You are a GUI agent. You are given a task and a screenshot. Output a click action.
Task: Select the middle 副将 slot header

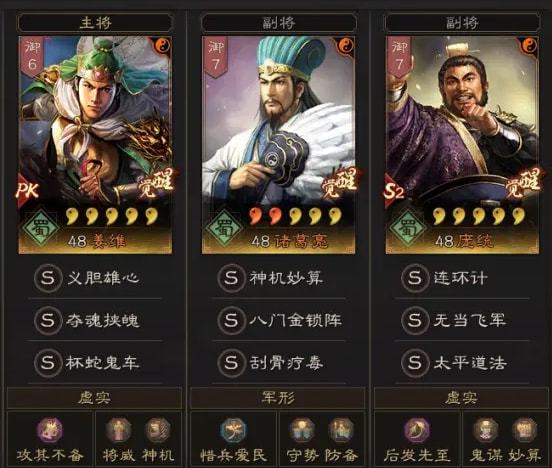click(278, 23)
